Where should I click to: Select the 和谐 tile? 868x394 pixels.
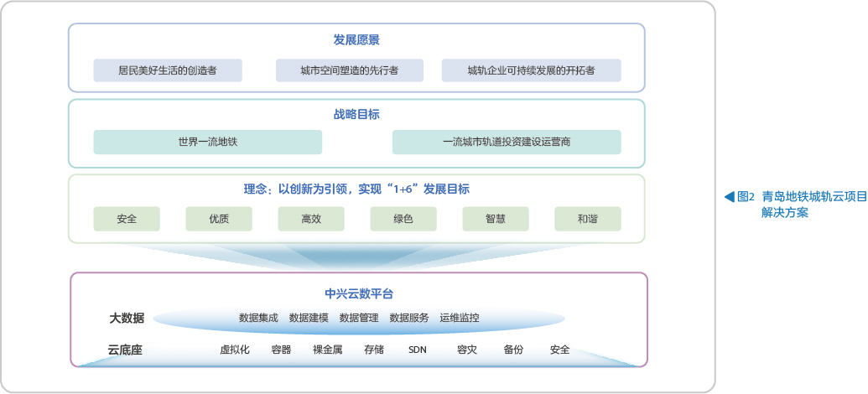click(588, 219)
